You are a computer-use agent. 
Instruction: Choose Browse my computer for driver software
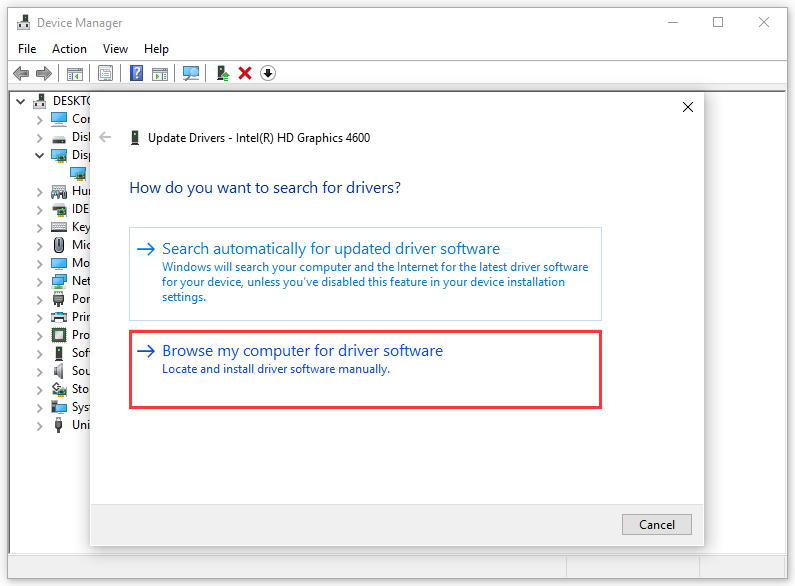point(365,369)
